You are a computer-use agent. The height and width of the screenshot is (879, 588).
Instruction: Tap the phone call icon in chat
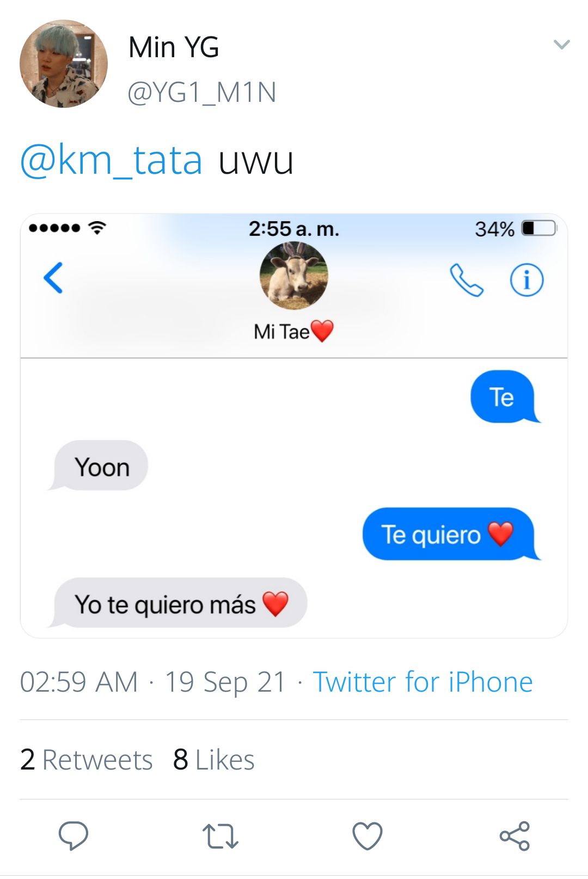[467, 280]
